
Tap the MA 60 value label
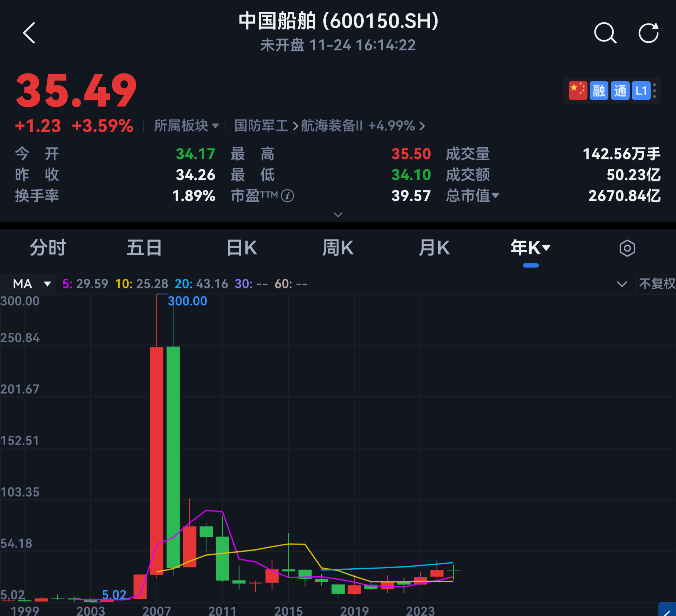(291, 284)
